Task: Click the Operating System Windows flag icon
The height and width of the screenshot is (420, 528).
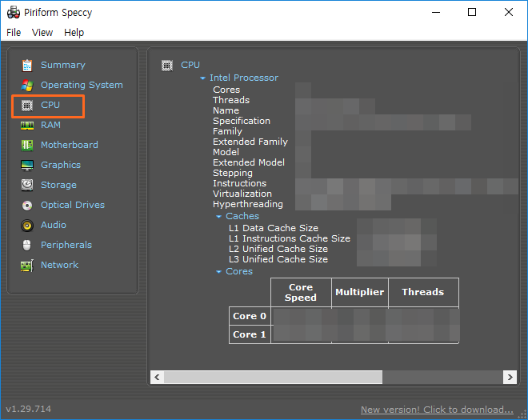Action: pos(27,86)
